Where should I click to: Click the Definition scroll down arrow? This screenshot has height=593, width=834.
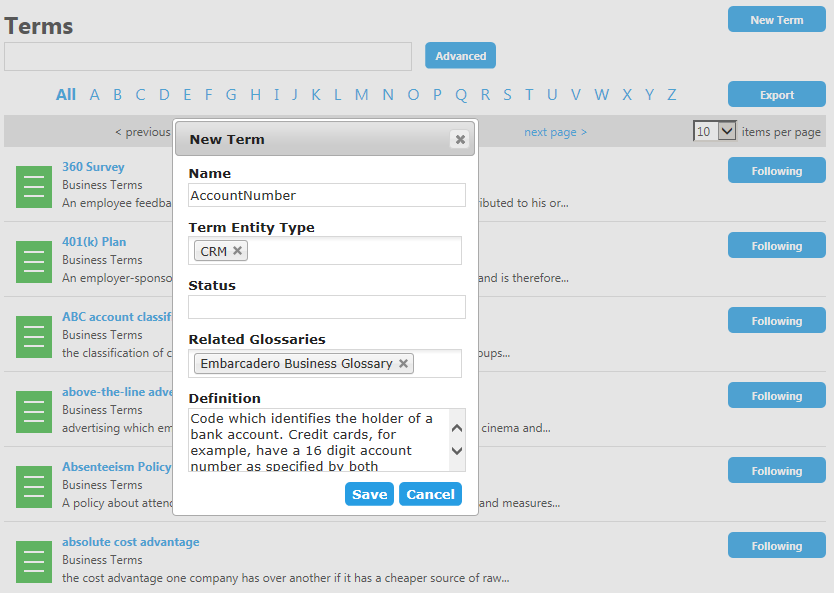point(456,450)
